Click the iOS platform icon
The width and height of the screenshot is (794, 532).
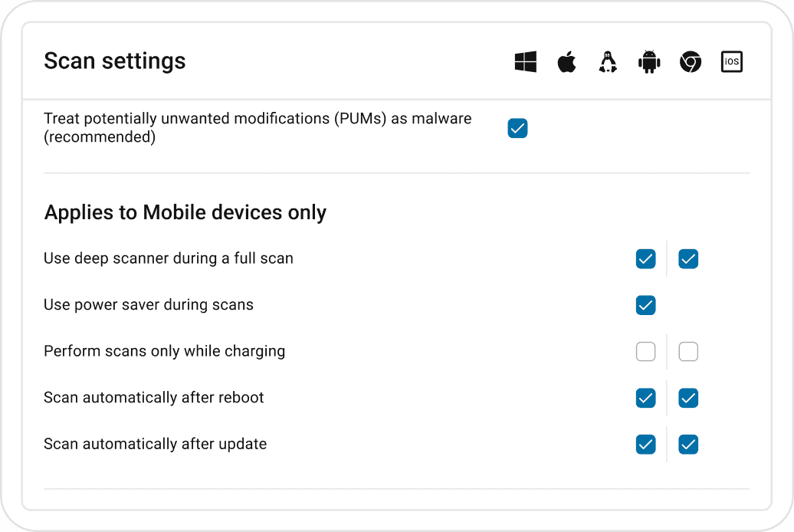pyautogui.click(x=732, y=62)
